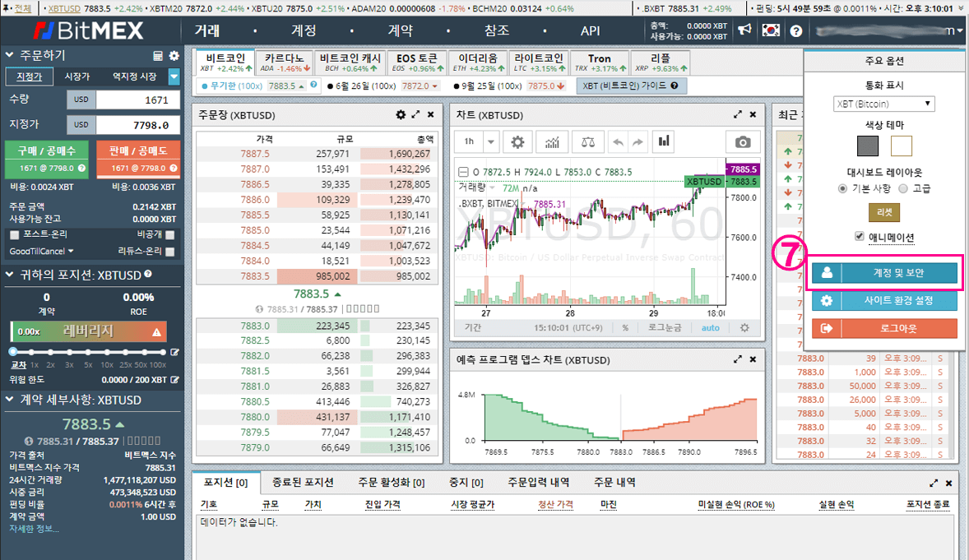Enable the 비공개 hidden order checkbox
Viewport: 969px width, 560px height.
(x=170, y=235)
